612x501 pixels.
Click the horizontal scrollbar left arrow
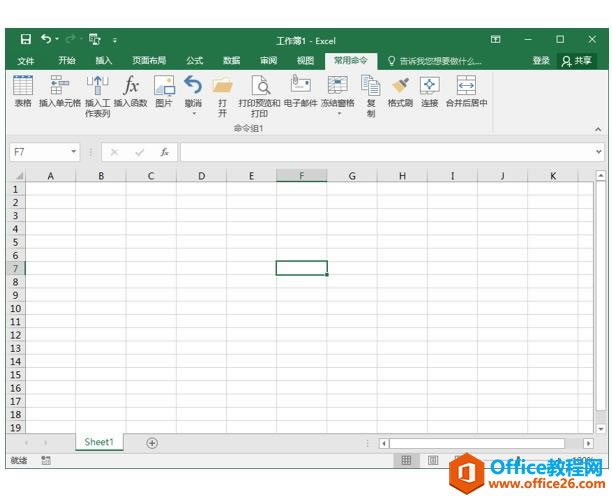point(384,443)
